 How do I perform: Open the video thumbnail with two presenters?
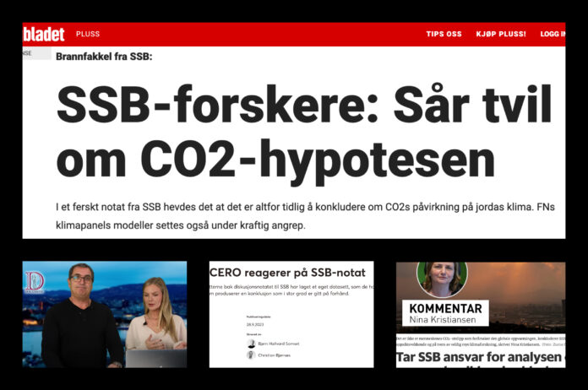pos(105,314)
